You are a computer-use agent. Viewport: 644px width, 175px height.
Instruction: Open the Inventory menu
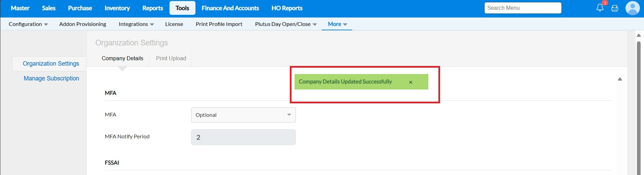coord(117,8)
